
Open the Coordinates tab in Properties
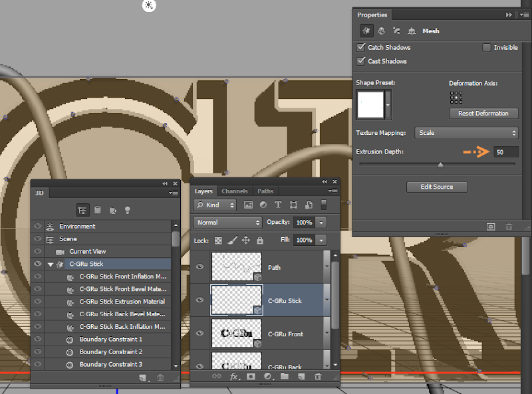(x=412, y=31)
